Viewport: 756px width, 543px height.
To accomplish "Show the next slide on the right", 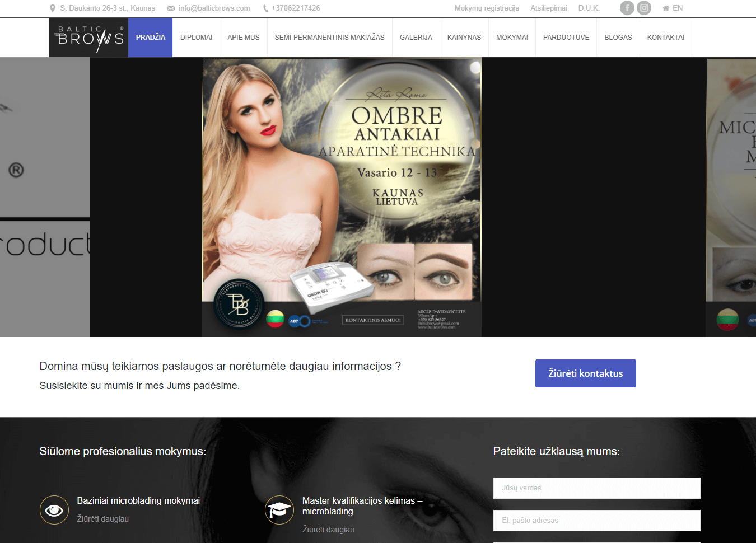I will coord(731,197).
